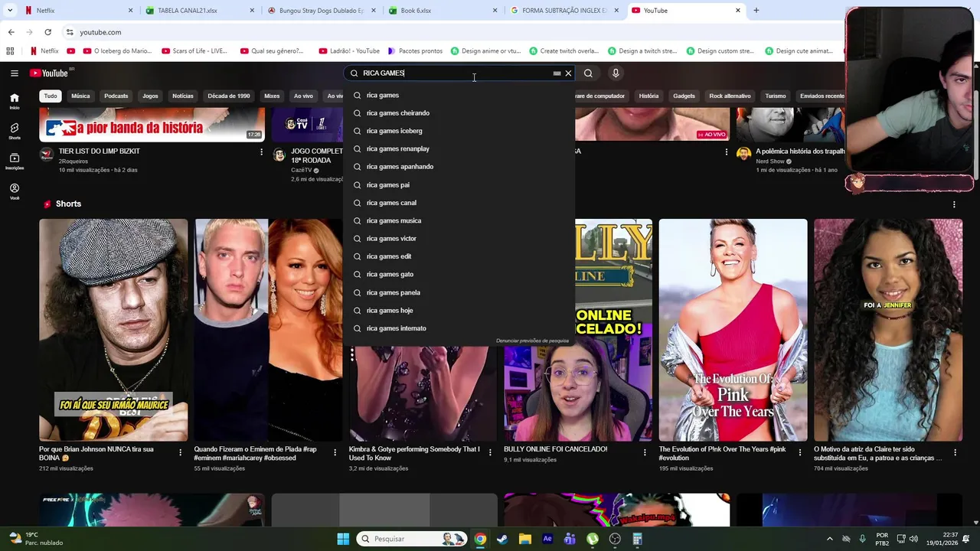Open Shorts section more options menu
The image size is (980, 551).
(954, 204)
